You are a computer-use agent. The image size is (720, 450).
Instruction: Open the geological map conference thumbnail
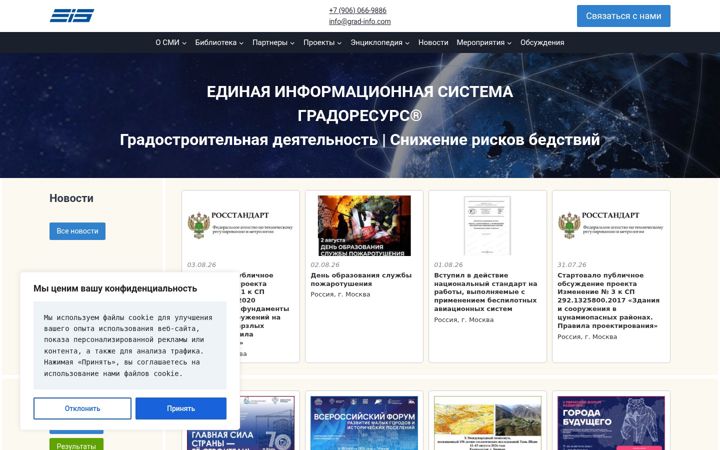[487, 423]
